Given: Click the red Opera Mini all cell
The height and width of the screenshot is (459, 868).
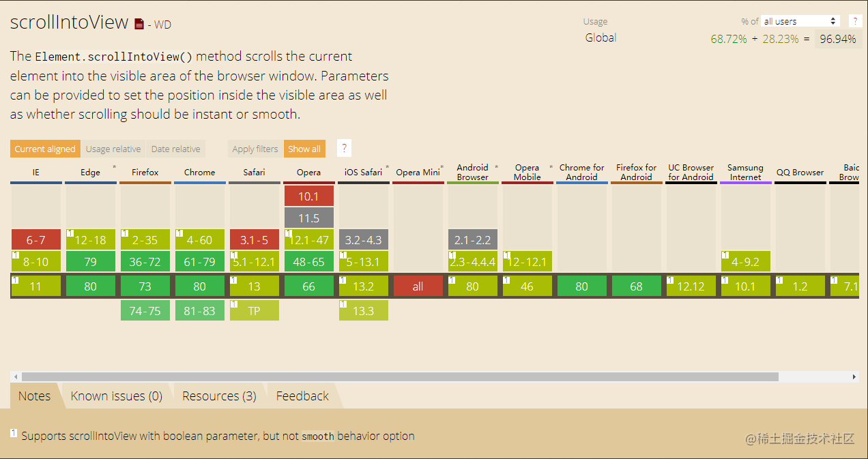Looking at the screenshot, I should tap(418, 286).
